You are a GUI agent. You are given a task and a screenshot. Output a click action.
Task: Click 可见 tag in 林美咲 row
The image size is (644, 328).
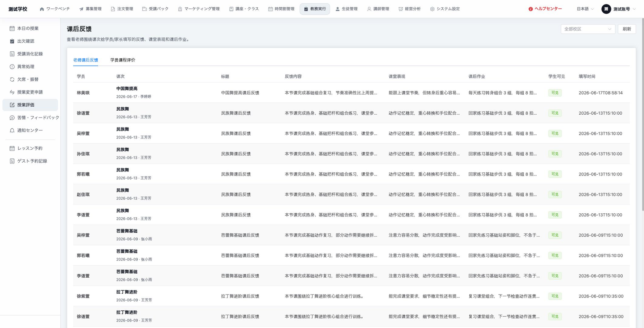(555, 93)
